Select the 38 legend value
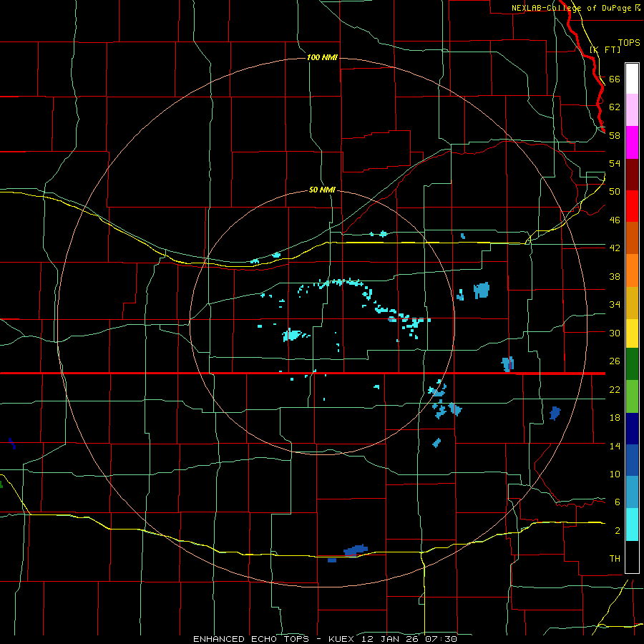The height and width of the screenshot is (644, 644). [x=615, y=276]
